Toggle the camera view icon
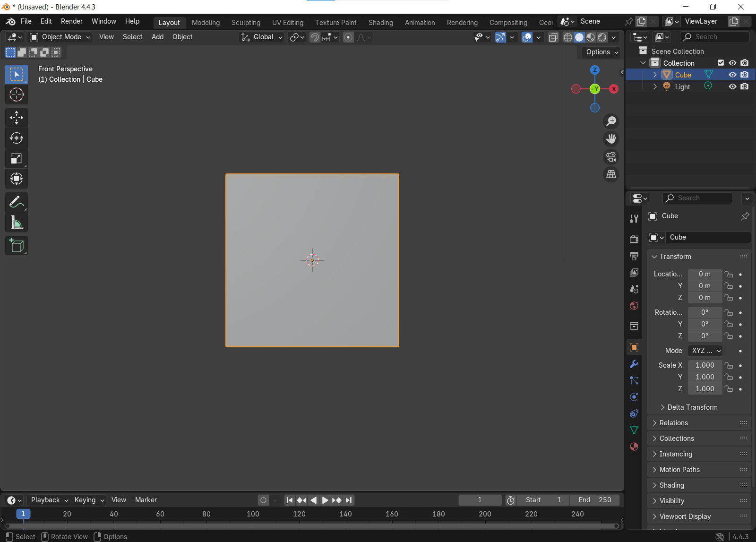 611,156
